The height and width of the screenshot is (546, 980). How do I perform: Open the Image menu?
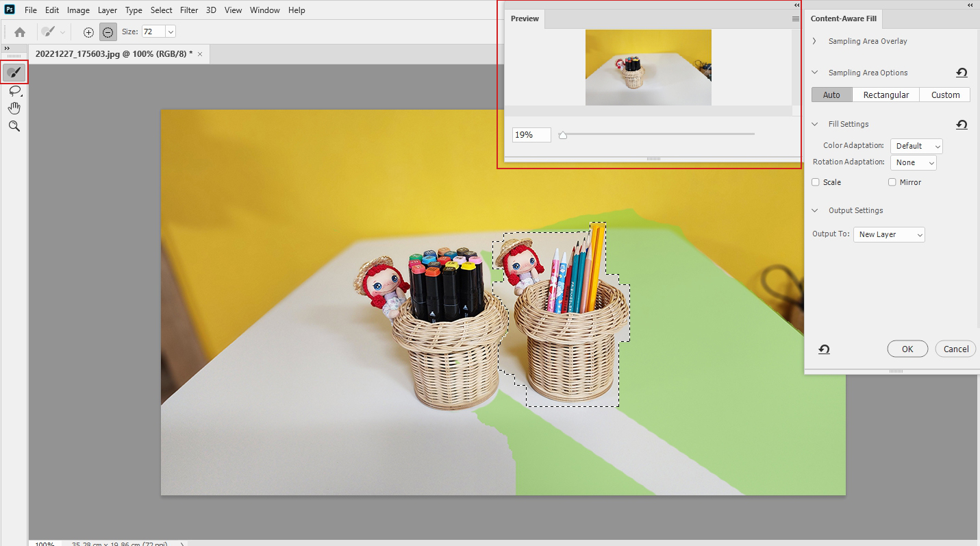78,10
